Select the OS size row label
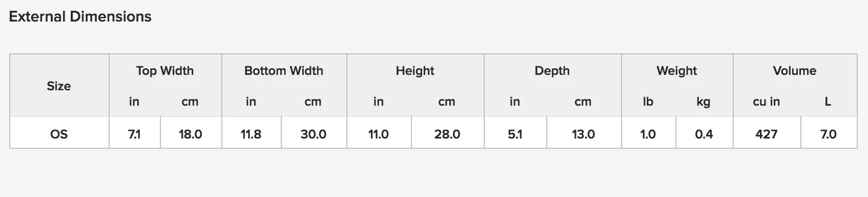This screenshot has height=197, width=868. 59,134
